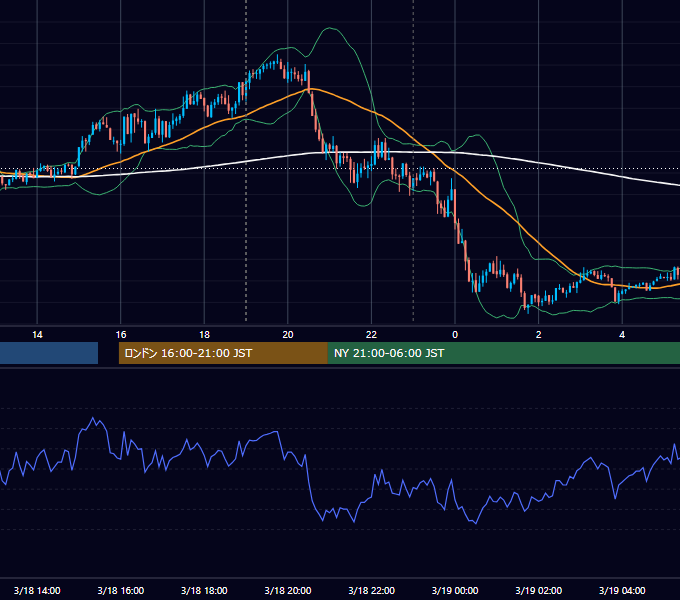Screen dimensions: 680x600
Task: Click the ロンドン 16:00-21:00 JST session bar
Action: (x=223, y=353)
